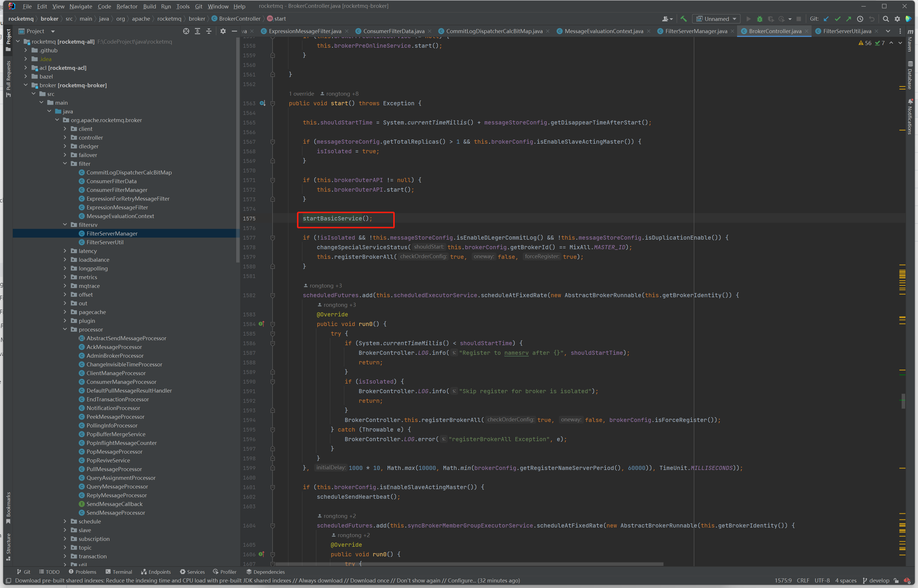Screen dimensions: 918x588
Task: Fold the code block at line 1577
Action: [x=273, y=238]
